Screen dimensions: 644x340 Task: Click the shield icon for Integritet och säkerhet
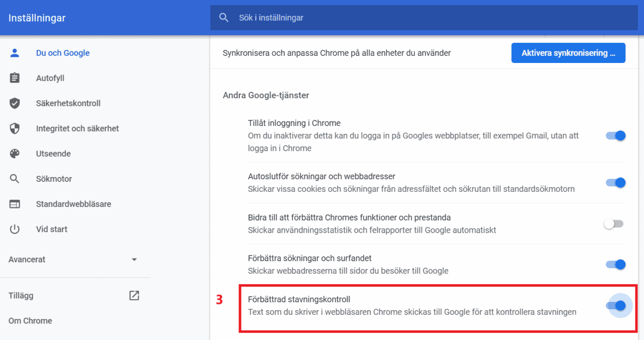click(x=15, y=128)
